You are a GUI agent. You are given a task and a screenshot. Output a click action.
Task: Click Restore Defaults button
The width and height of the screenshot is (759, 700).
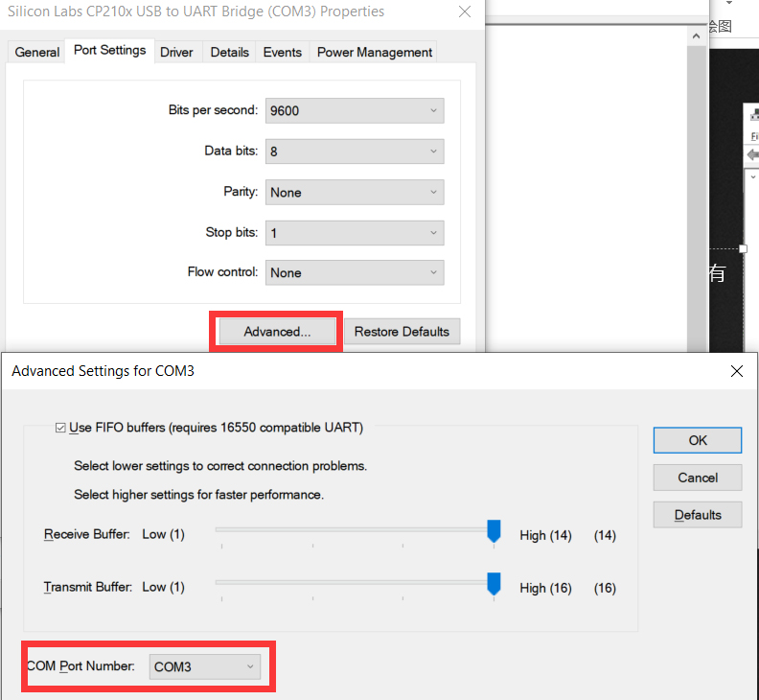[402, 332]
